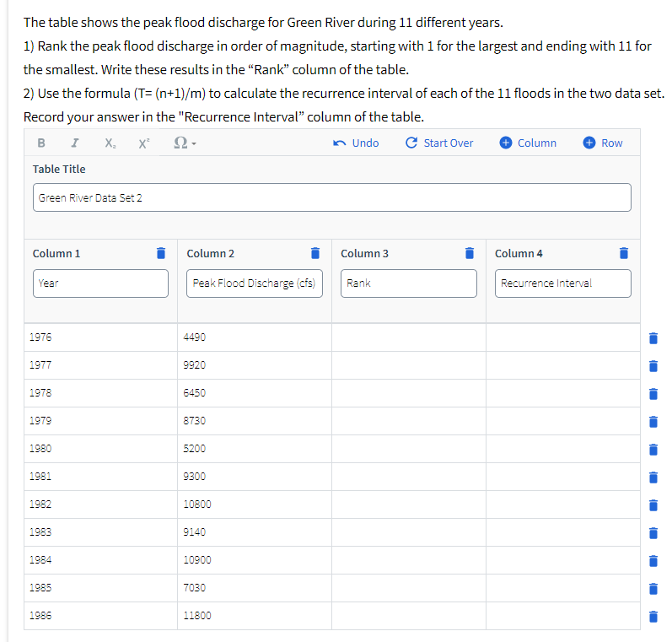This screenshot has height=642, width=672.
Task: Select the cell containing 8730
Action: click(255, 421)
